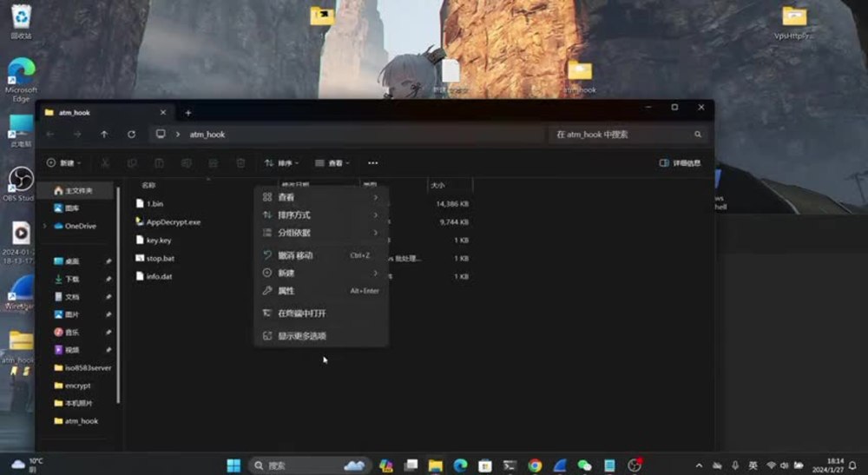Open Home (主文件夹) in navigation pane
Viewport: 868px width, 475px height.
pyautogui.click(x=74, y=190)
